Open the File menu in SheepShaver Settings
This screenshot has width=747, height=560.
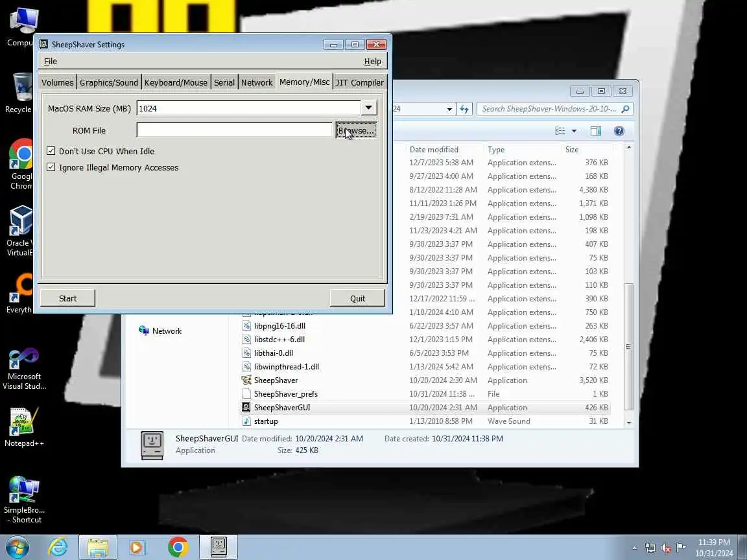coord(50,61)
